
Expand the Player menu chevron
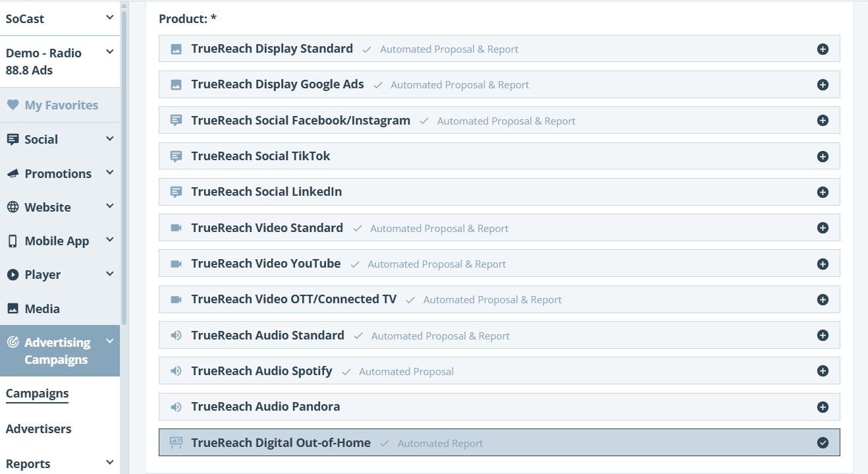coord(110,274)
